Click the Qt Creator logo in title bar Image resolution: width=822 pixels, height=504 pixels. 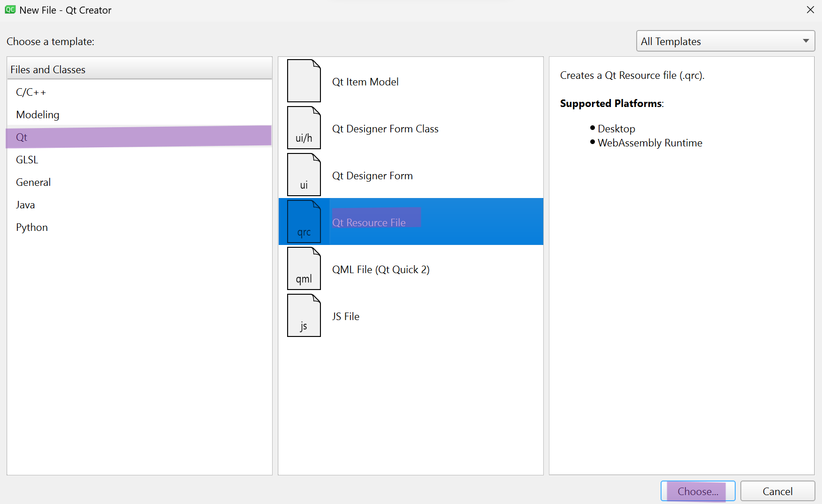pyautogui.click(x=10, y=10)
